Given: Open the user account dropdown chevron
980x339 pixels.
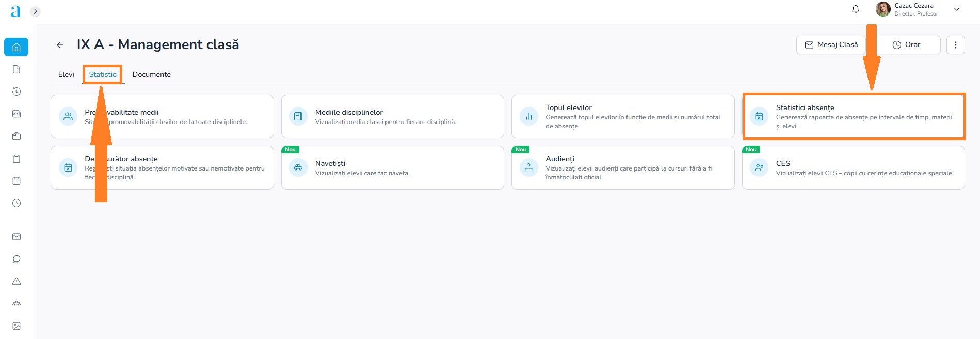Looking at the screenshot, I should coord(956,9).
